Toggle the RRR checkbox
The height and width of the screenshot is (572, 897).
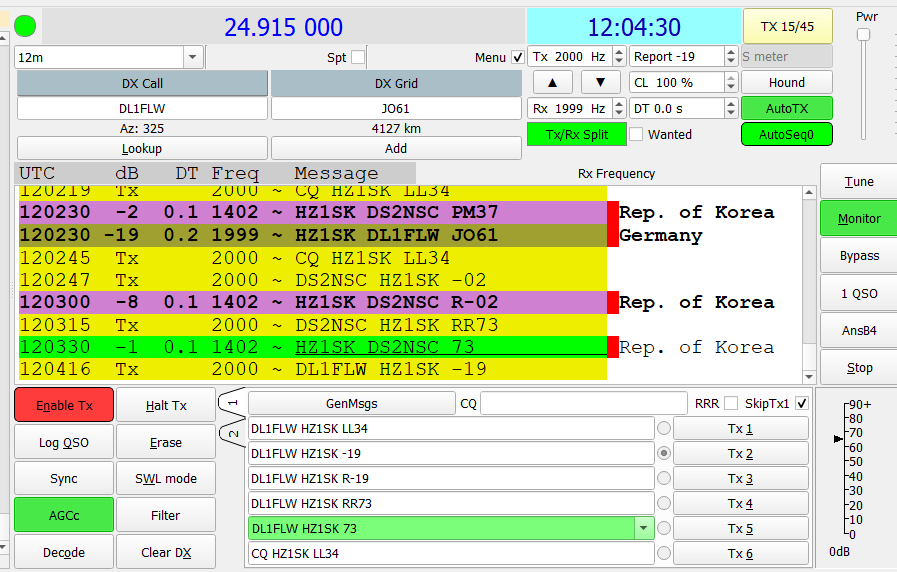pos(731,403)
